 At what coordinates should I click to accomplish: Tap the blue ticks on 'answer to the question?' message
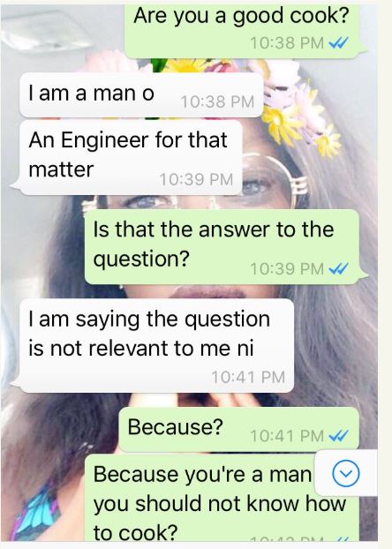[339, 269]
